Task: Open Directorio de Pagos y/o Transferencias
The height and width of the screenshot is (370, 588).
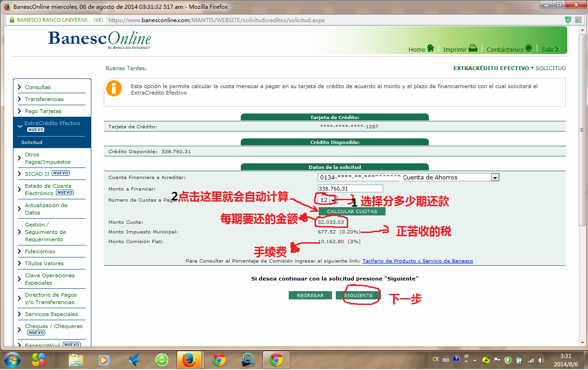Action: (51, 298)
